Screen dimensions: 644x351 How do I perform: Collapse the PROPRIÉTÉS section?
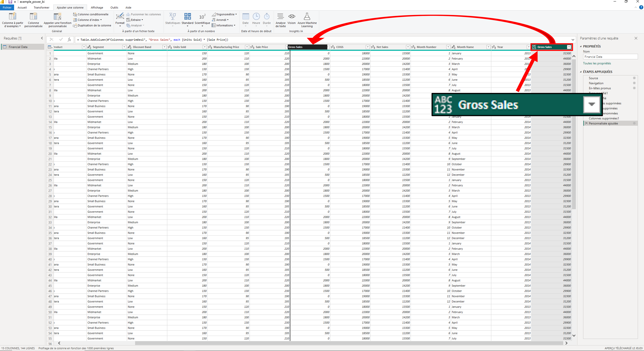tap(581, 46)
